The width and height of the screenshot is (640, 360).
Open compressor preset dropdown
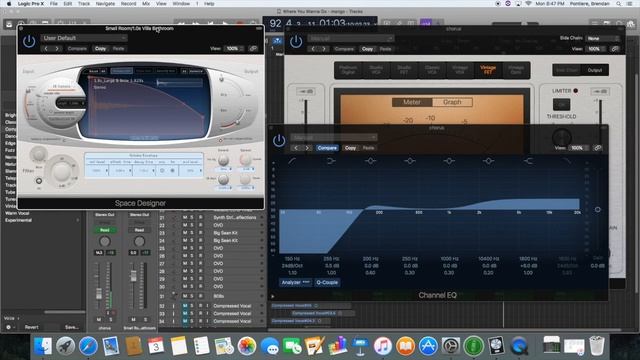click(351, 38)
